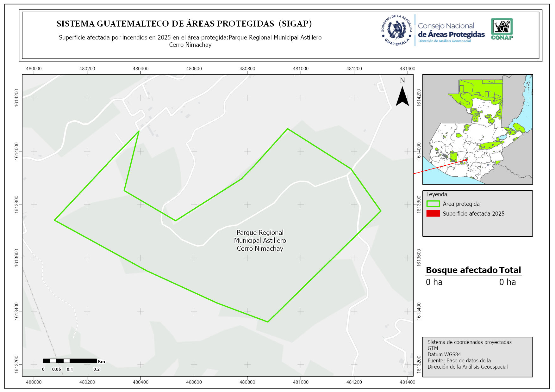Image resolution: width=555 pixels, height=392 pixels.
Task: Click the Área protegida legend label
Action: [461, 204]
